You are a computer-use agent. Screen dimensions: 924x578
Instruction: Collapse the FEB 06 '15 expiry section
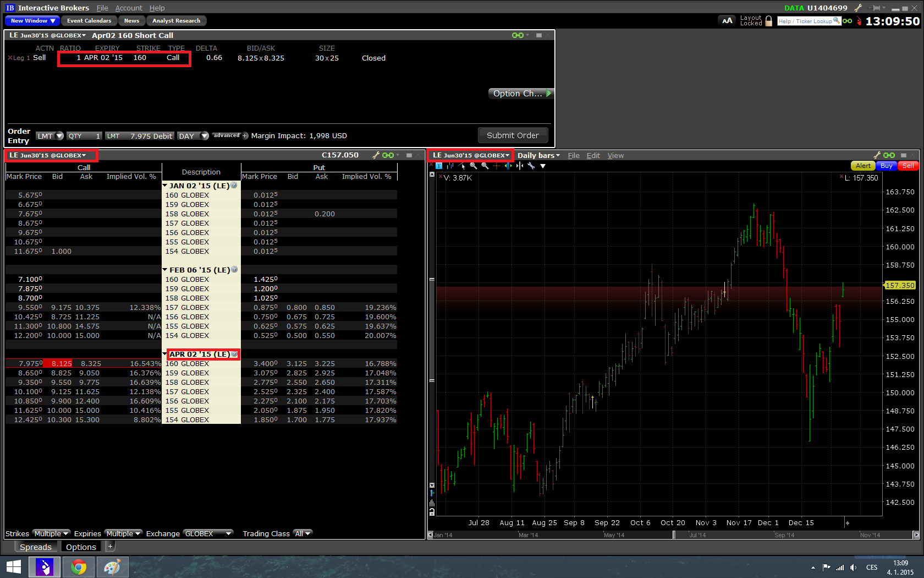tap(165, 270)
